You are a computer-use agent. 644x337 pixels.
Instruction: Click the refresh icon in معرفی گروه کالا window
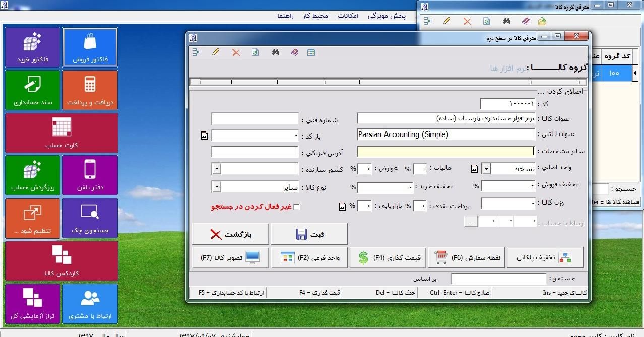[487, 21]
